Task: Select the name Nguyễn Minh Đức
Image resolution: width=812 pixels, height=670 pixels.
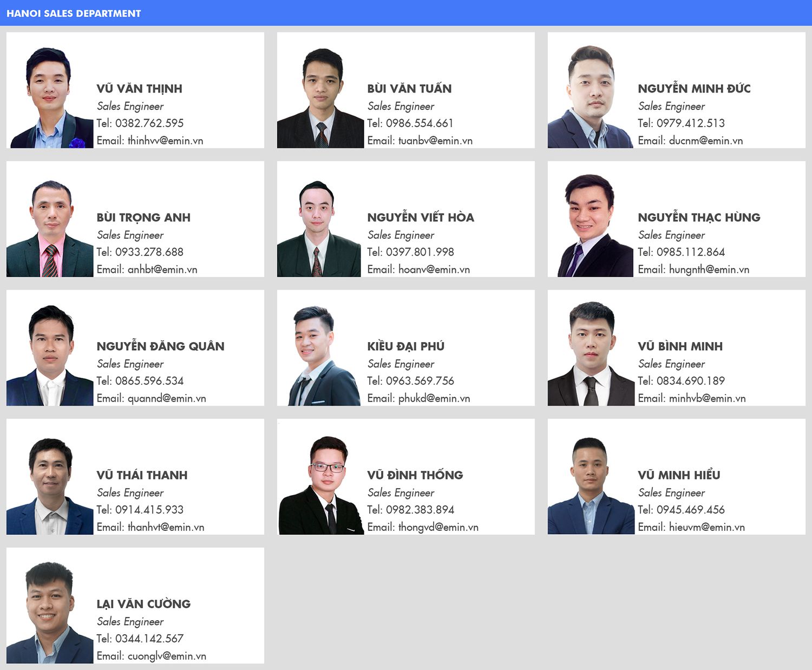Action: 695,89
